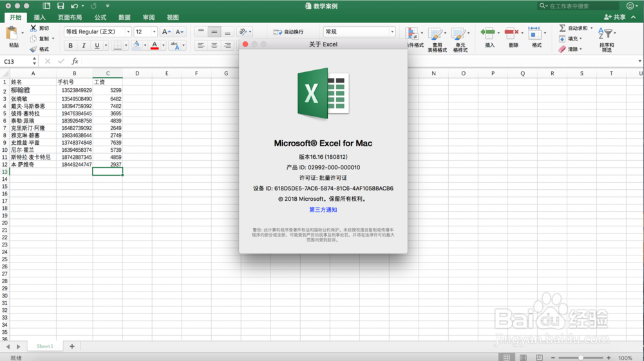Click the zoom out minus button
Screen dimensions: 644x361
tap(553, 358)
